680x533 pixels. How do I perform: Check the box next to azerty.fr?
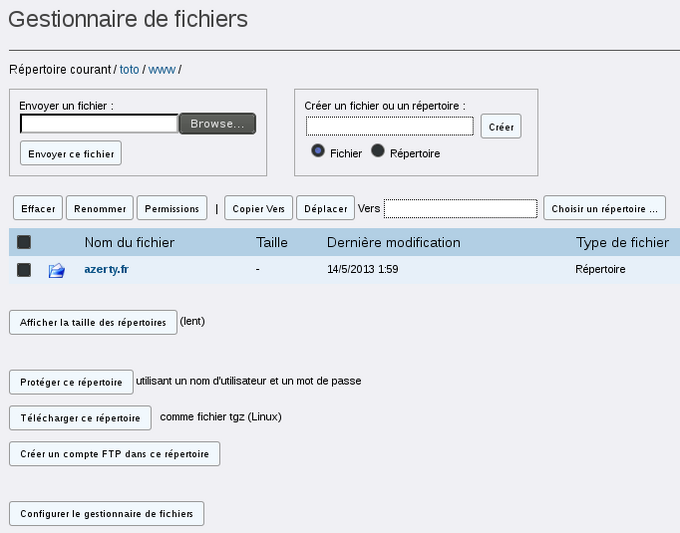pyautogui.click(x=24, y=270)
